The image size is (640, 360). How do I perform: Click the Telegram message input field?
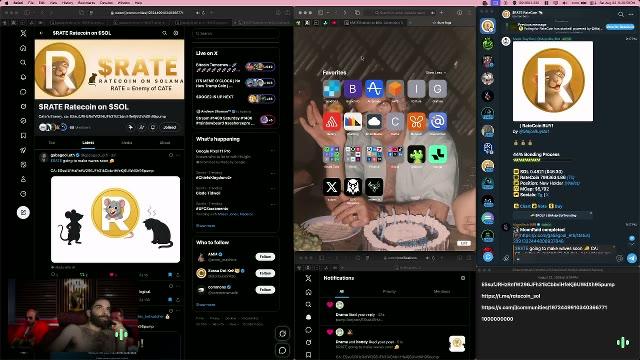pyautogui.click(x=563, y=258)
